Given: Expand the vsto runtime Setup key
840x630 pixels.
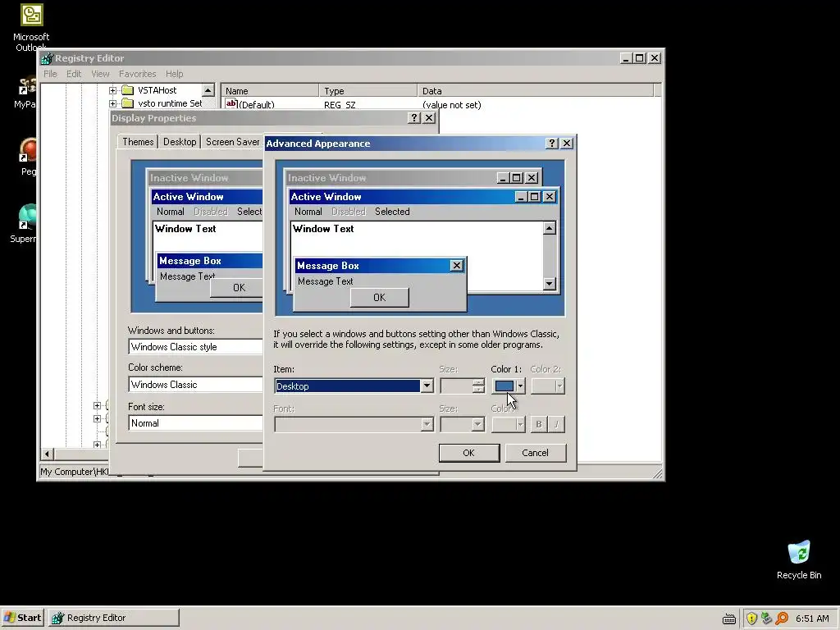Looking at the screenshot, I should click(112, 103).
